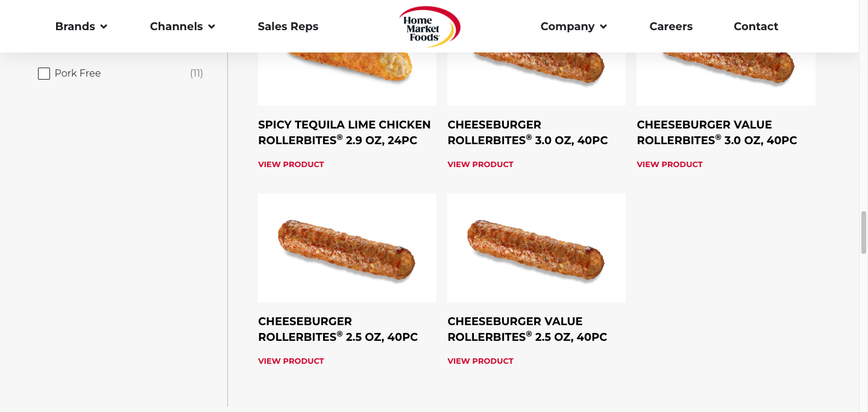Click the Cheeseburger Value RollerBites 3.0 oz image
Viewport: 868px width, 412px height.
click(x=726, y=72)
